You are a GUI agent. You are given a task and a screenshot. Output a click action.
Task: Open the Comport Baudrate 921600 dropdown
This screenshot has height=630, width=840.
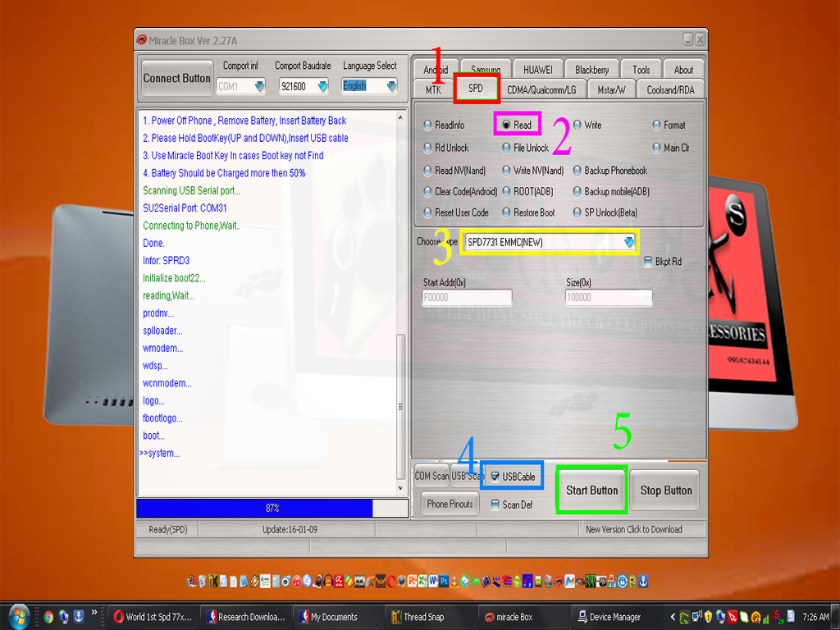322,86
